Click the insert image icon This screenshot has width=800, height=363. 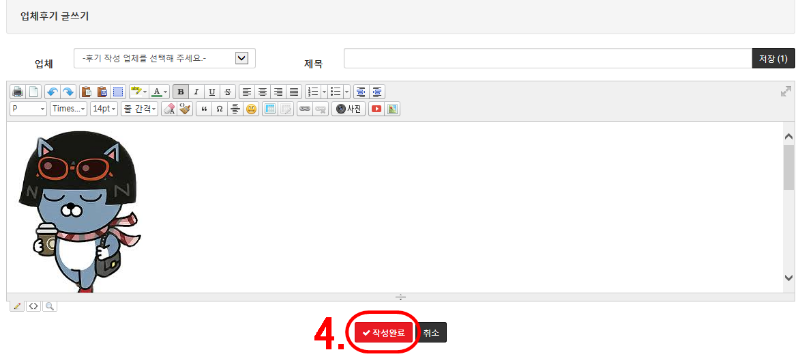click(x=392, y=109)
